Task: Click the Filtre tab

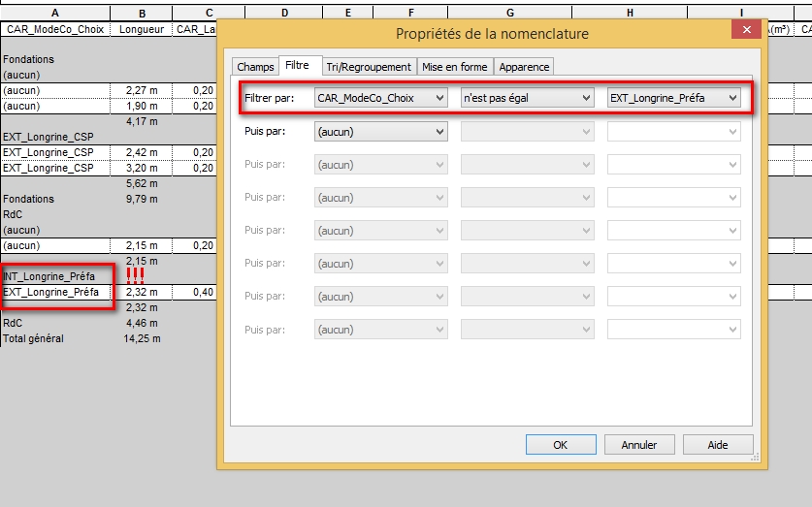Action: [x=297, y=66]
